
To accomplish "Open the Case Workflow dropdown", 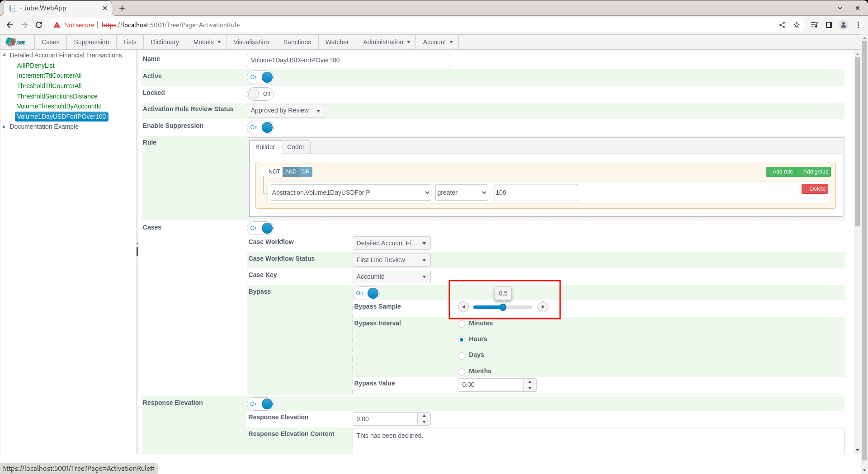I will pyautogui.click(x=392, y=243).
